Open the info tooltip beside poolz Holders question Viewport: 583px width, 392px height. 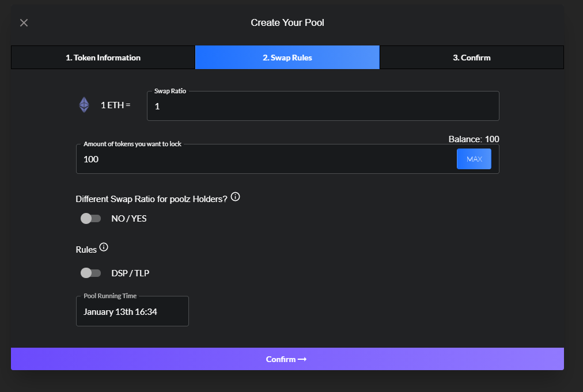tap(235, 197)
